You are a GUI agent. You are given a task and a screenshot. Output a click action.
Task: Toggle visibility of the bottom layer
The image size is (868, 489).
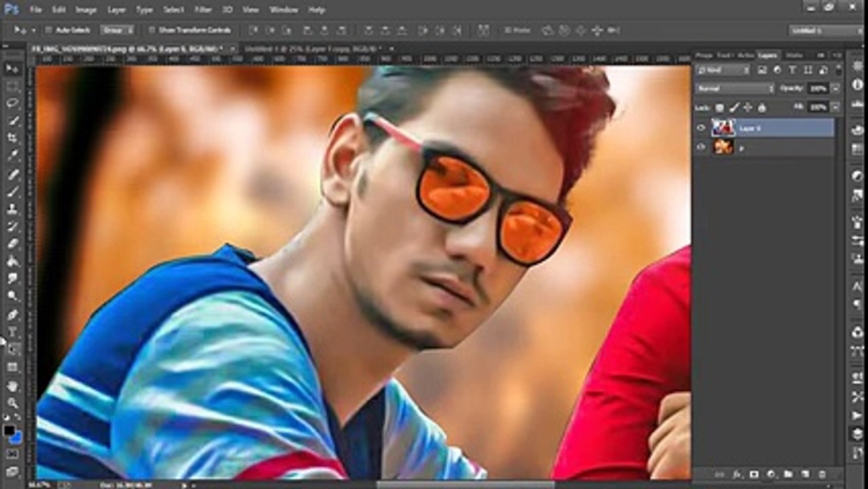(702, 147)
